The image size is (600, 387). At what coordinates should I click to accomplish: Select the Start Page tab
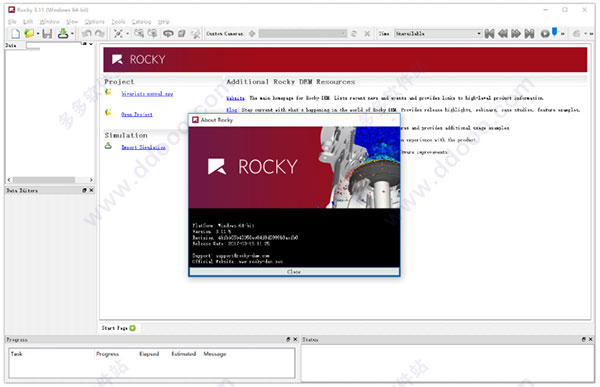coord(118,328)
